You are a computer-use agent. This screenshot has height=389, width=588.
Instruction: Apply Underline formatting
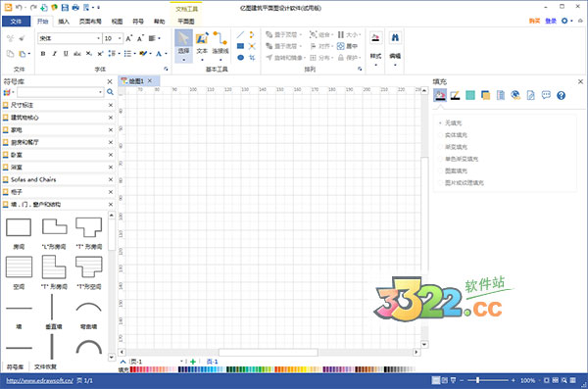pos(66,54)
